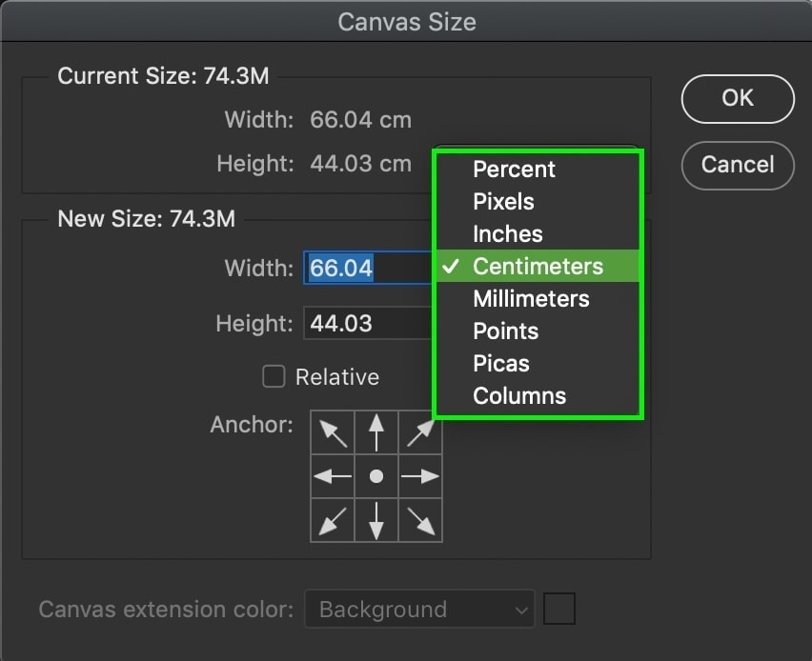Set anchor to middle-right arrow
The height and width of the screenshot is (661, 812).
point(420,476)
